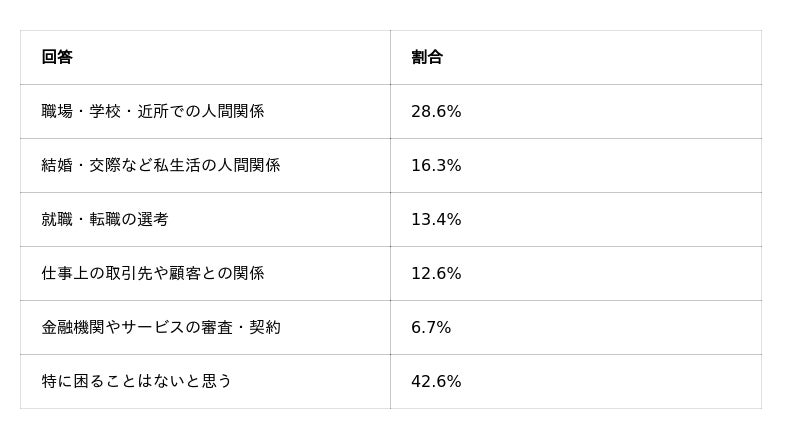Click the 結婚・交際など私生活の人間関係 row label
Screen dimensions: 800x439
point(161,165)
